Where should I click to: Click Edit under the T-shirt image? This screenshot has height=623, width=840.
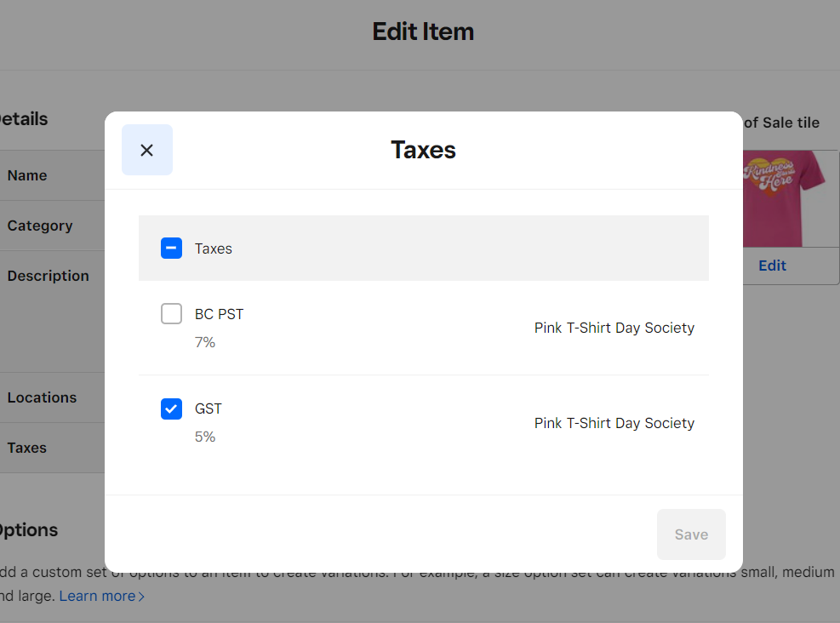772,266
